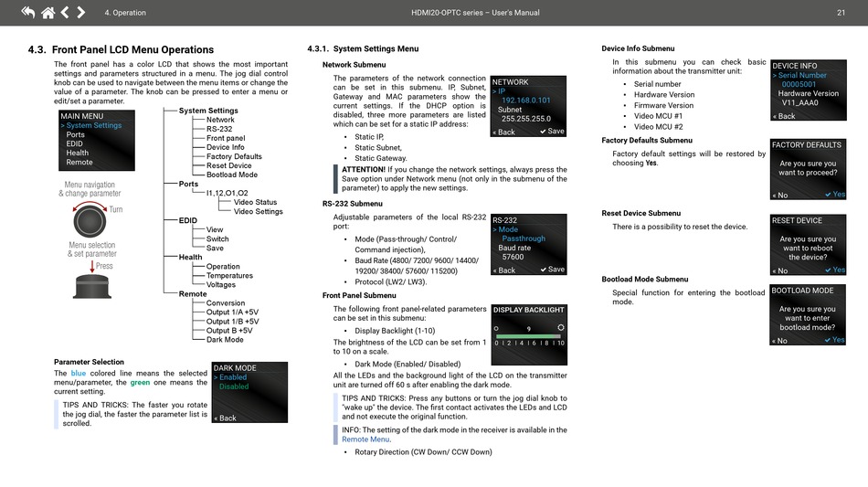Click the jog dial knob illustration
Image resolution: width=868 pixels, height=487 pixels.
pyautogui.click(x=90, y=221)
